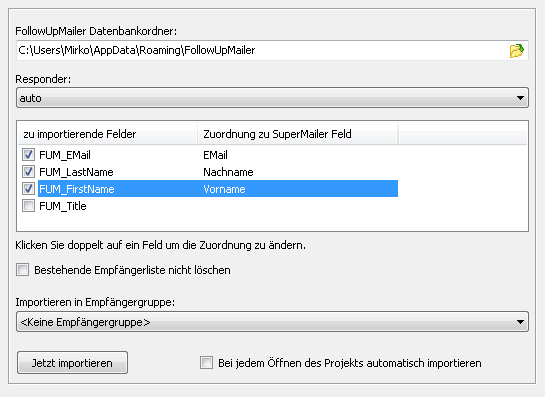Uncheck the FUM_EMail field checkbox
The width and height of the screenshot is (545, 397).
(28, 154)
